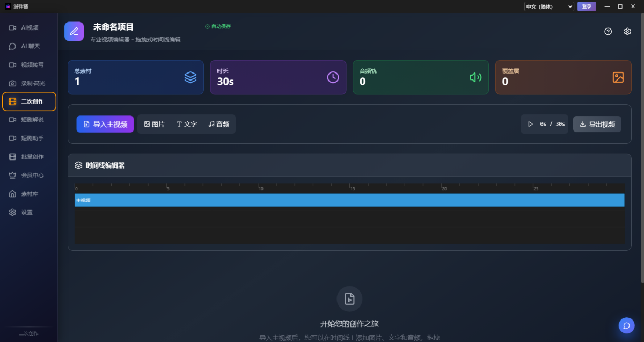Image resolution: width=644 pixels, height=342 pixels.
Task: Click the clock icon in 时长 card
Action: (x=333, y=77)
